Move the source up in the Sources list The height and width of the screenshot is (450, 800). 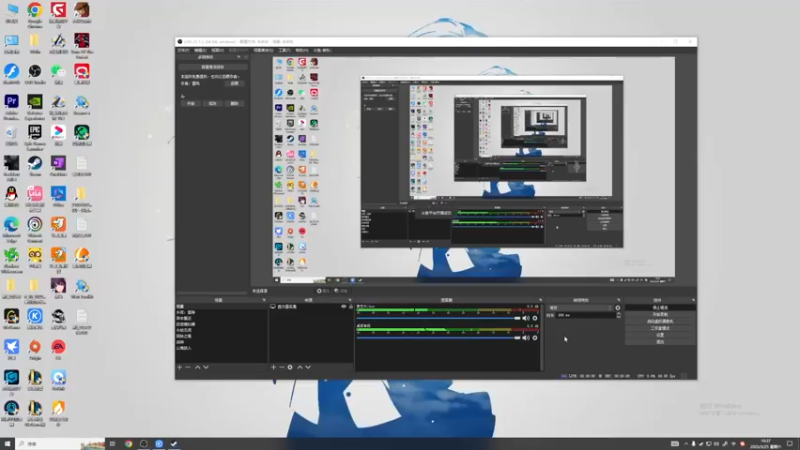pos(300,367)
